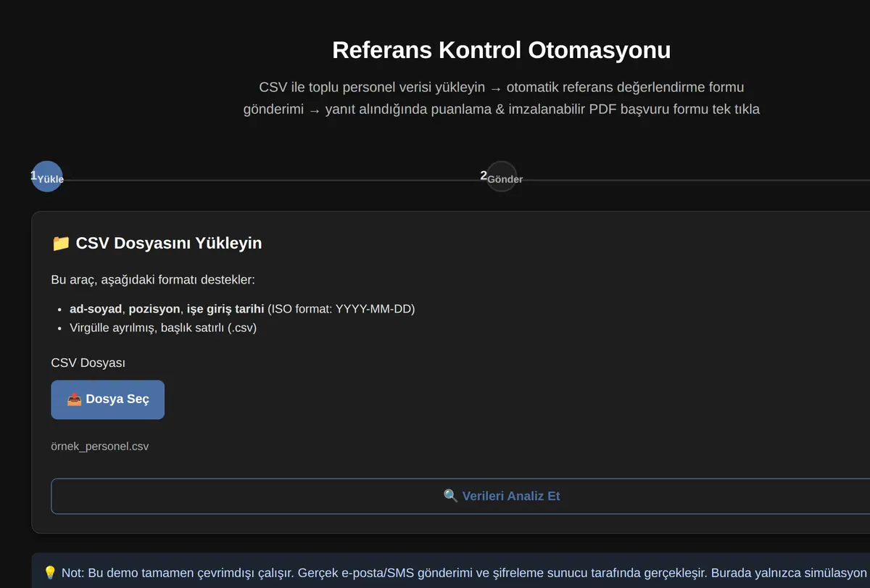Click the Referans Kontrol Otomasyonu heading
870x588 pixels.
tap(501, 50)
